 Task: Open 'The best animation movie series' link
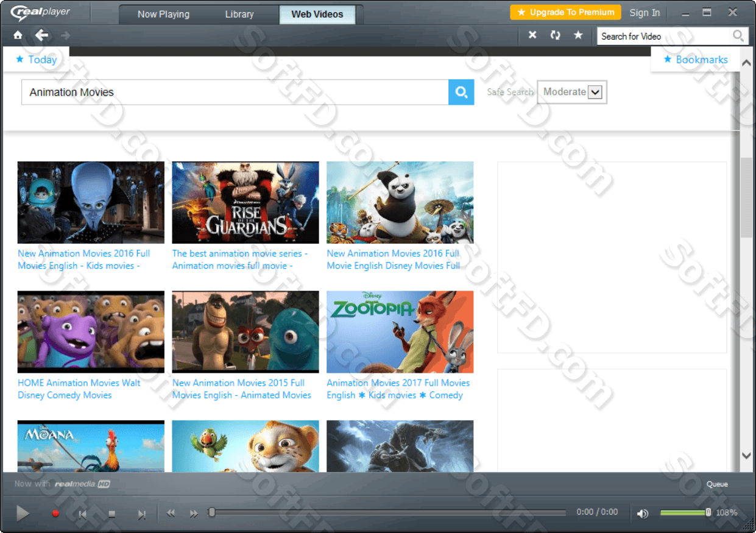pos(240,259)
